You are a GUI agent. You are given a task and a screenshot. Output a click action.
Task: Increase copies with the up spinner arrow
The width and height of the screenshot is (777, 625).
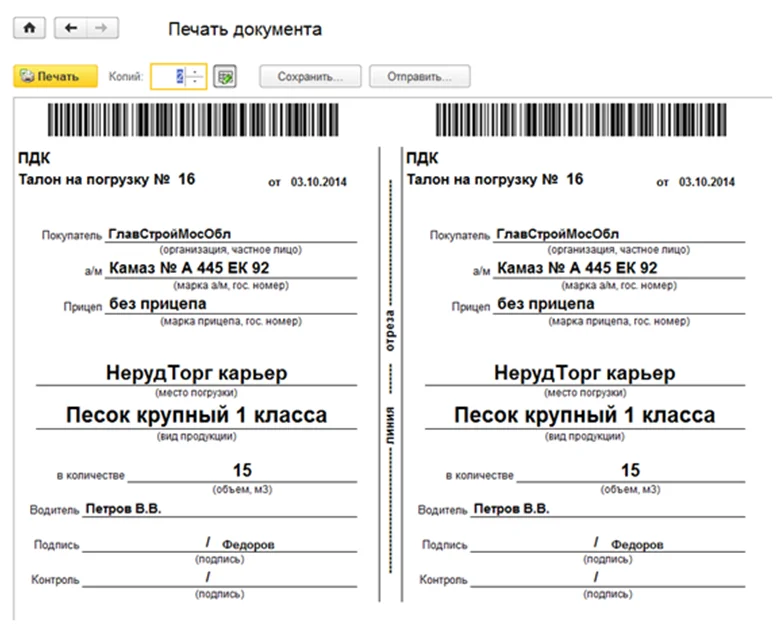pos(196,72)
